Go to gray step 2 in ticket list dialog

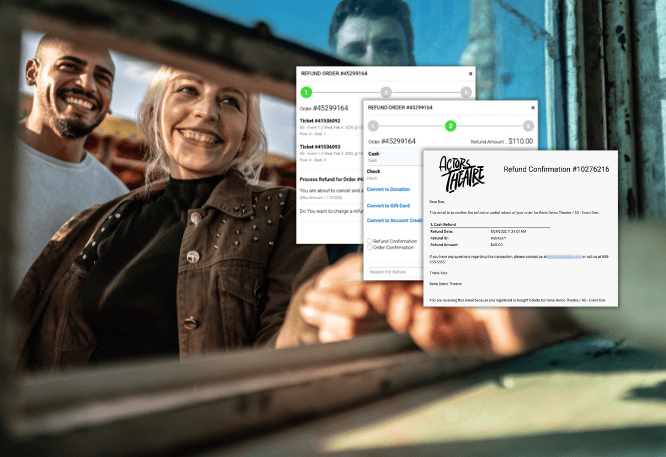pos(386,92)
